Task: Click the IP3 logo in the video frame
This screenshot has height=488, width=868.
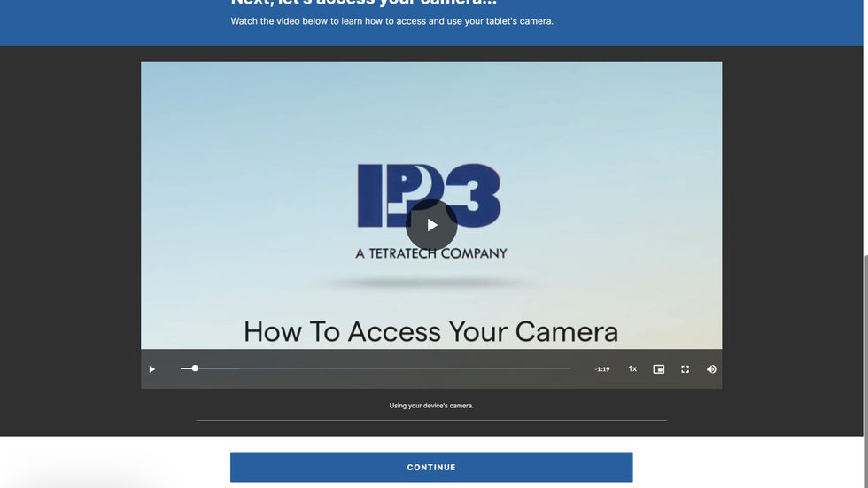Action: coord(429,196)
